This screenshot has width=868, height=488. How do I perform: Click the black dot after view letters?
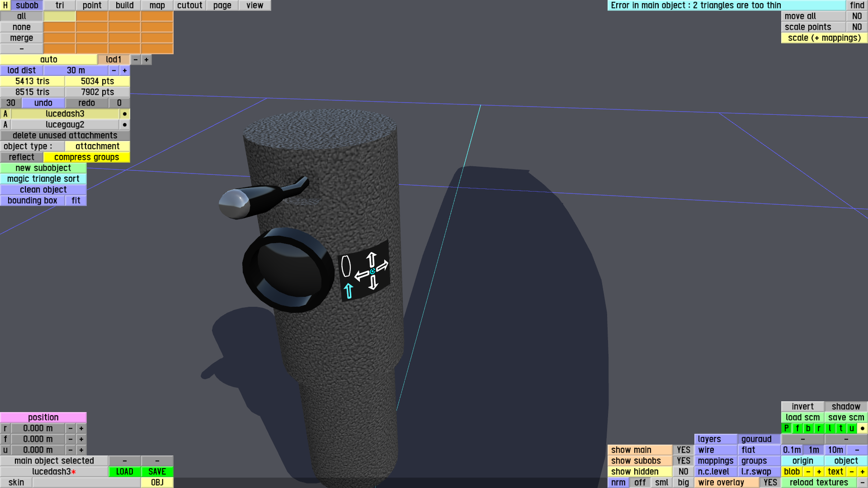pyautogui.click(x=862, y=428)
